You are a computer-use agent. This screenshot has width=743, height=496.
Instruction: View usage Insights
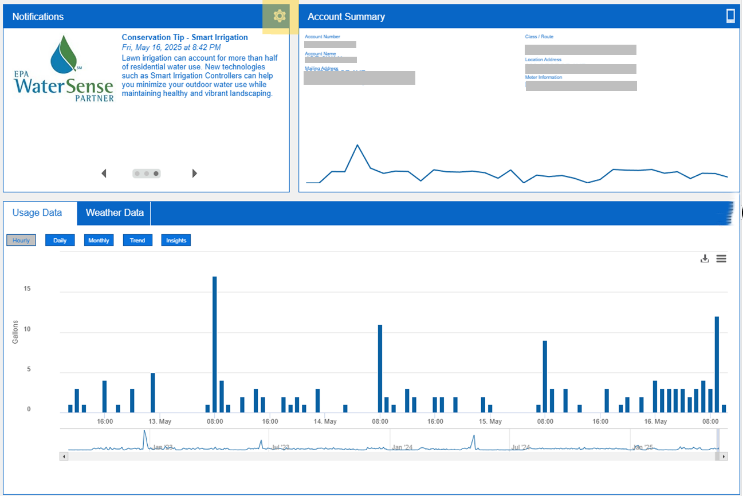pos(175,240)
